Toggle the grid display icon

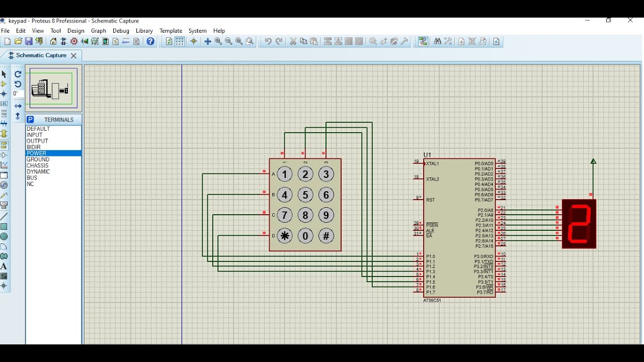180,41
